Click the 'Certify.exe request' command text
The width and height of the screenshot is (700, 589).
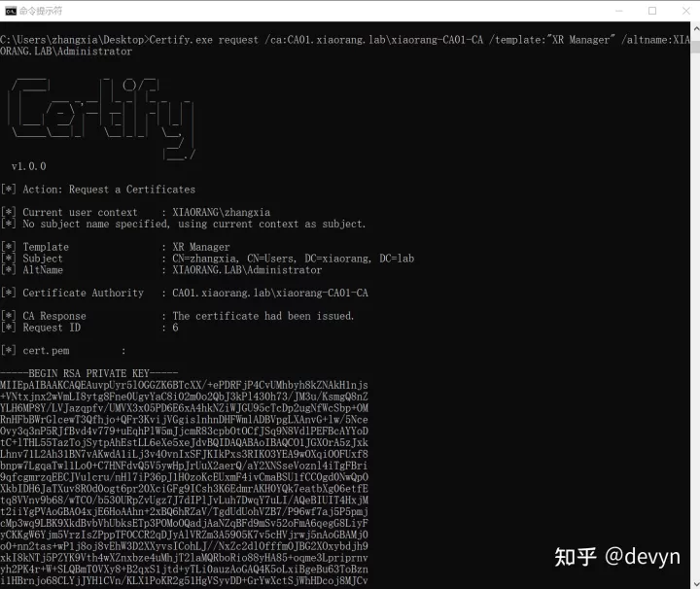203,40
